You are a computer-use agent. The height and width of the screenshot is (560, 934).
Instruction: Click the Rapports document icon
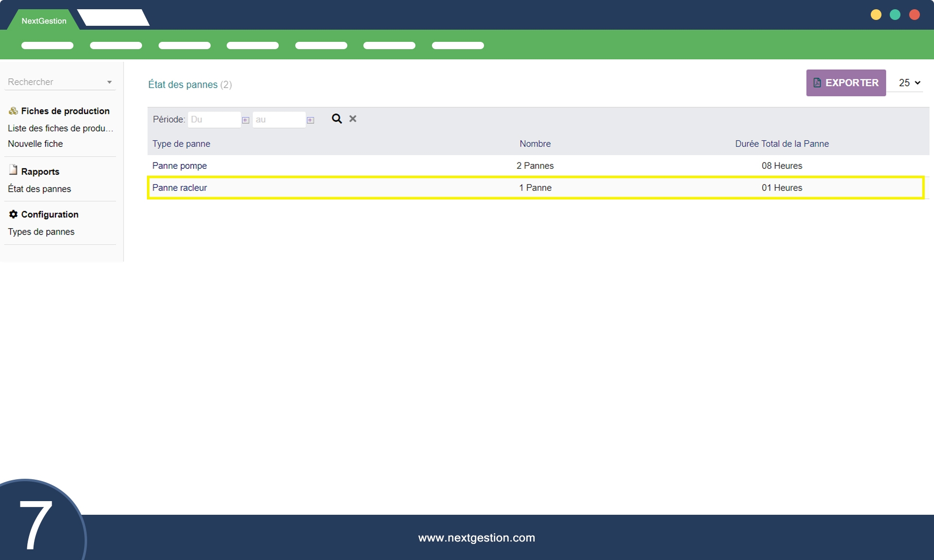13,170
